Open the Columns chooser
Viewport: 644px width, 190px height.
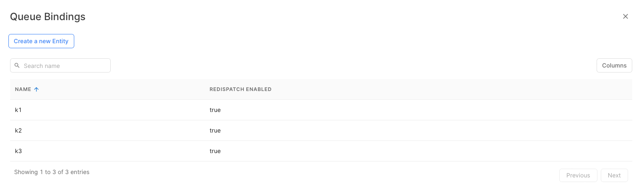(x=614, y=65)
